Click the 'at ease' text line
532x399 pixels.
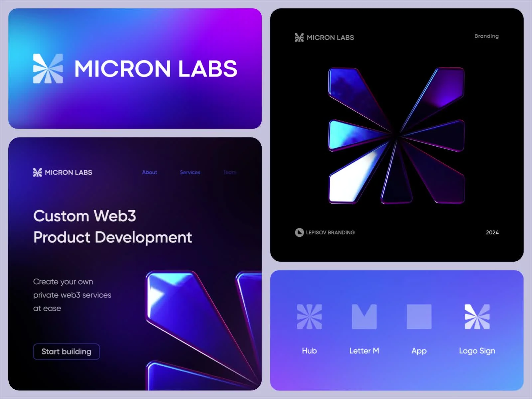[47, 308]
